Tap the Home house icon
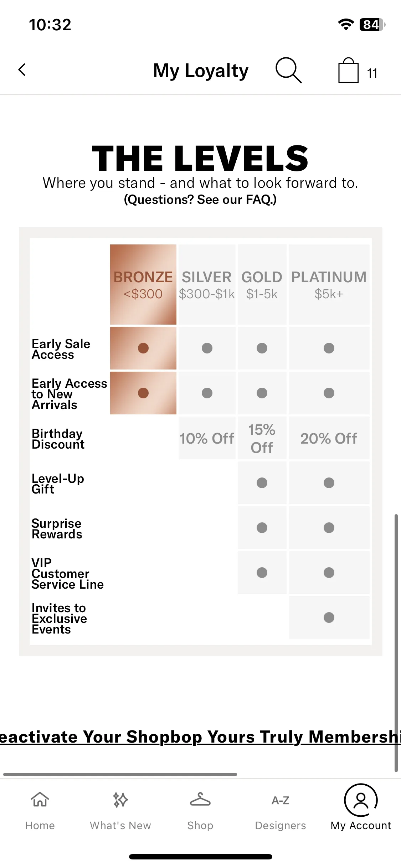The width and height of the screenshot is (401, 868). point(40,799)
